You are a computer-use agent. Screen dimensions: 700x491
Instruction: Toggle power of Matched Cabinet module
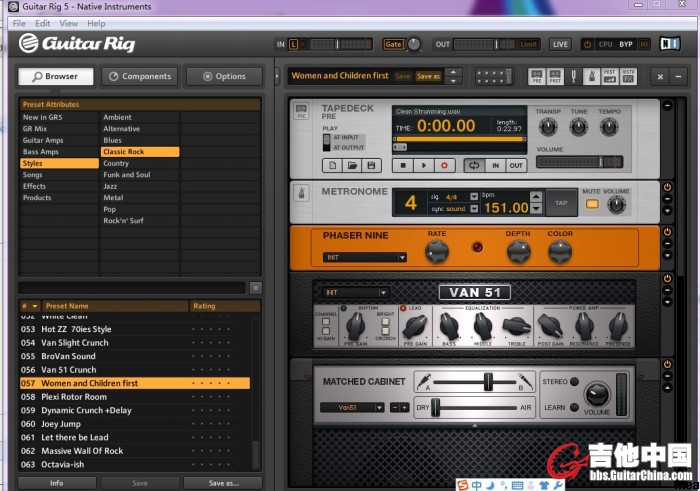[667, 364]
